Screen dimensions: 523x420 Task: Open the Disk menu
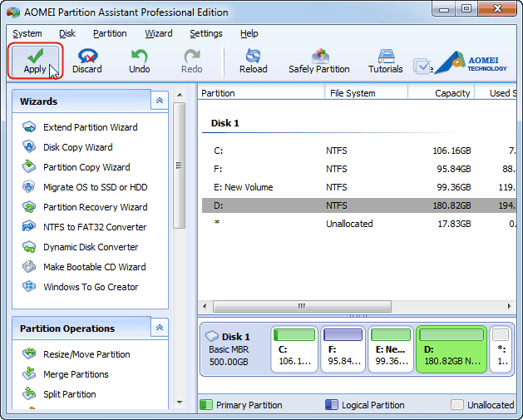(x=67, y=34)
